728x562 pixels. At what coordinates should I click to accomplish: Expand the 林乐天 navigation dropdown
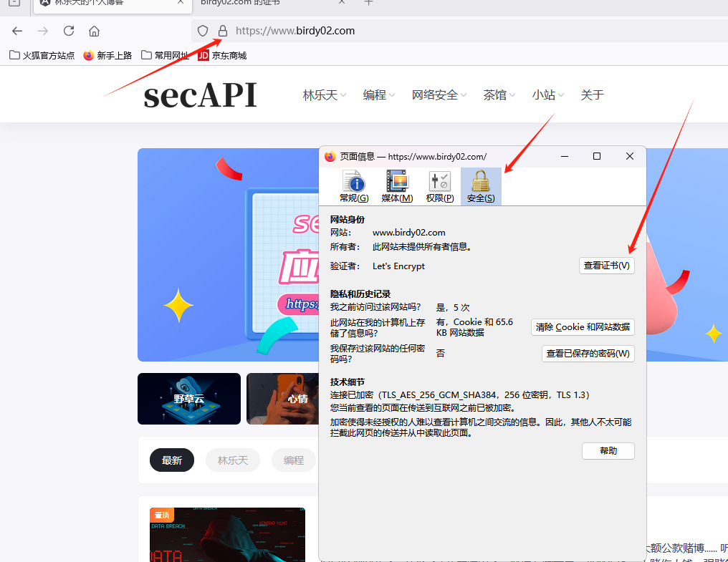pos(324,95)
